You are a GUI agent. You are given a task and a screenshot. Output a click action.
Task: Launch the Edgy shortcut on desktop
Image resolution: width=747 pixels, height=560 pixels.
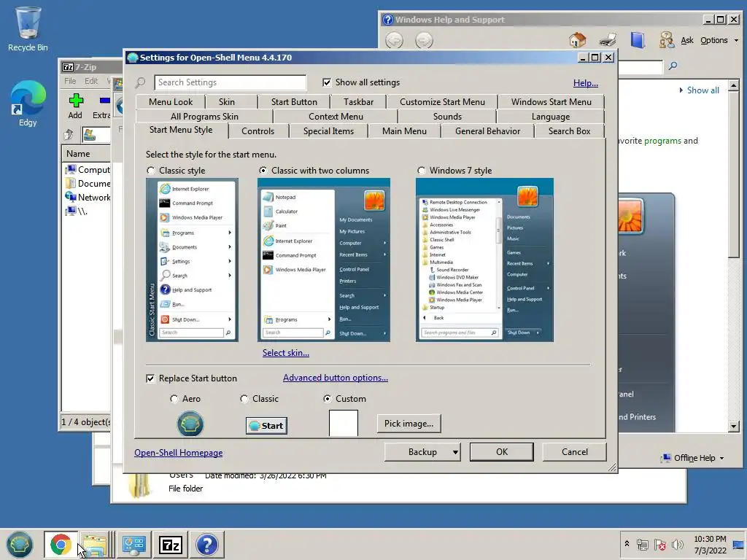(x=28, y=104)
